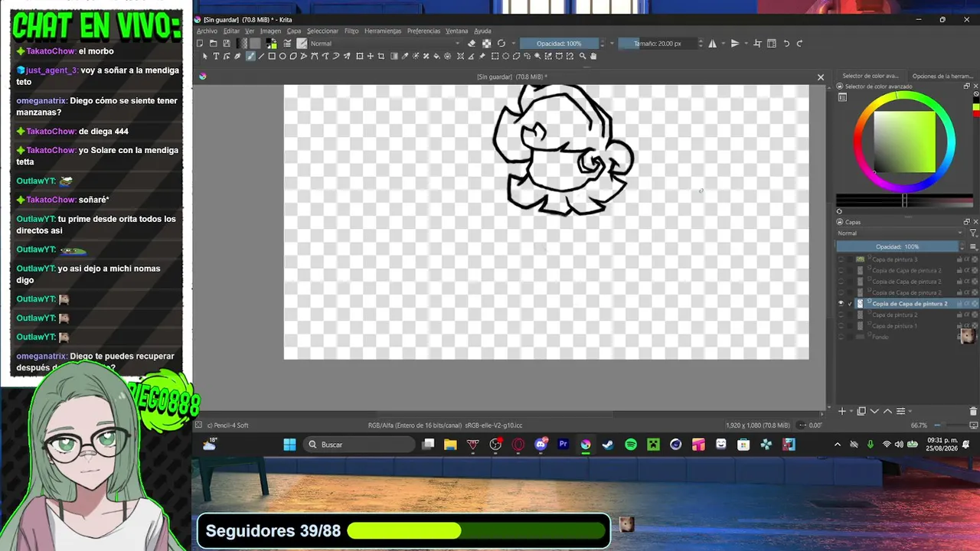
Task: Click the undo arrow in toolbar
Action: coord(786,44)
